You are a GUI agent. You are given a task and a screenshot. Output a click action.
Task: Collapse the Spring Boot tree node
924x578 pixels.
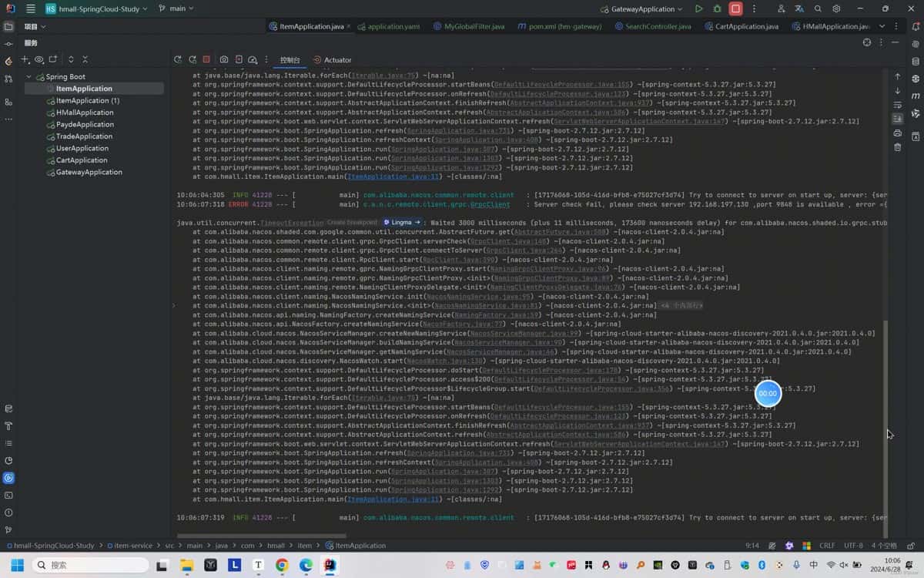[28, 76]
